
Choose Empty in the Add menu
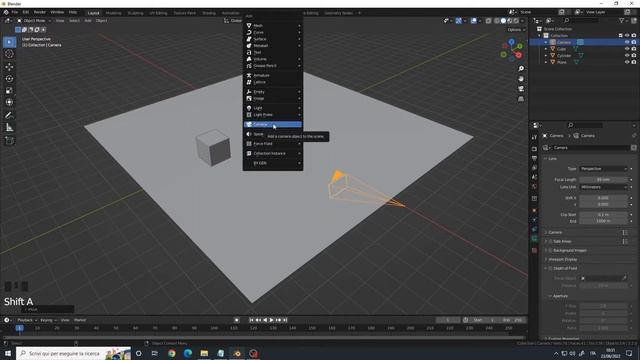pos(273,92)
